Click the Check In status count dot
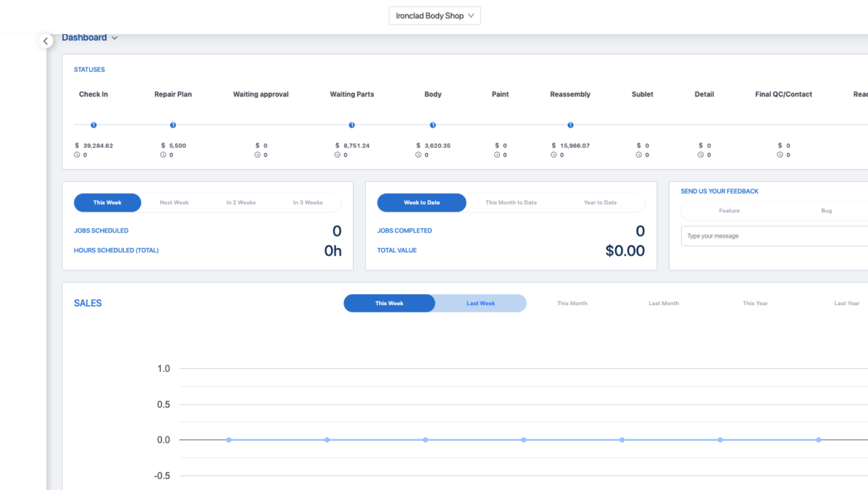The height and width of the screenshot is (490, 868). click(93, 125)
